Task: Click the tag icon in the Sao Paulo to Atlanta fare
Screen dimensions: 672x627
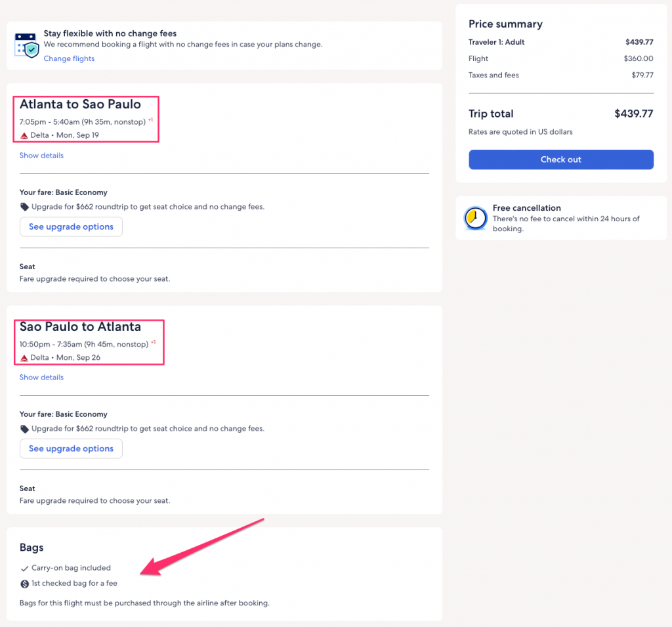Action: (24, 429)
